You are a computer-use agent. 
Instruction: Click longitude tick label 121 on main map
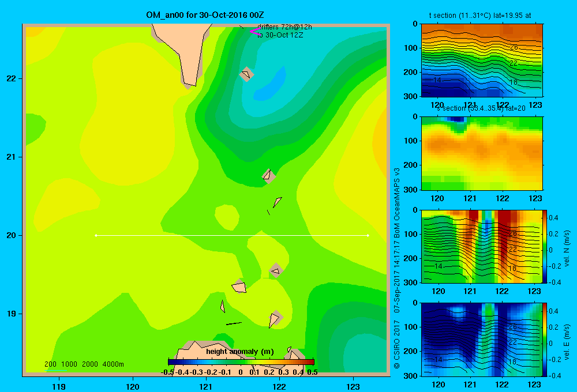(x=206, y=386)
